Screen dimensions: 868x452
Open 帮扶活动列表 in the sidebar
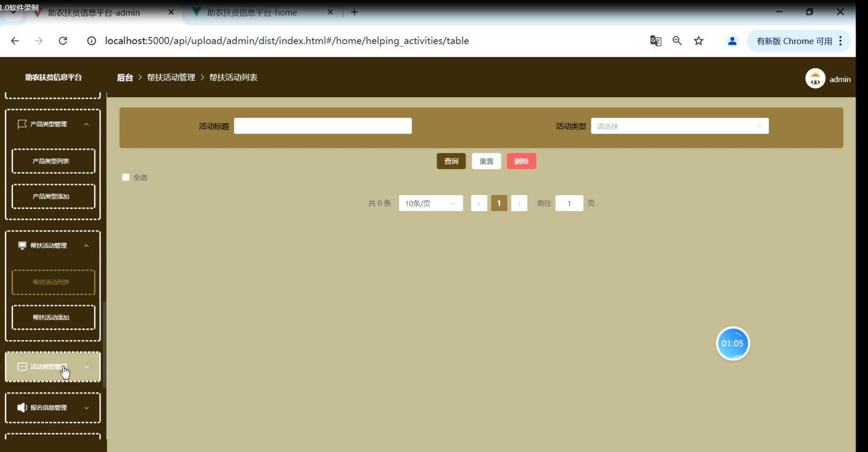pos(53,282)
